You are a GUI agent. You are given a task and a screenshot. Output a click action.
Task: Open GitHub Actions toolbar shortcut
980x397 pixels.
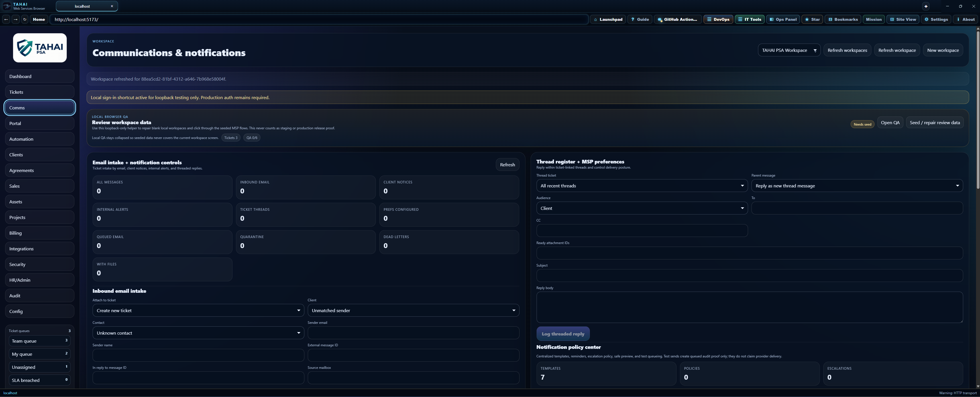(678, 19)
